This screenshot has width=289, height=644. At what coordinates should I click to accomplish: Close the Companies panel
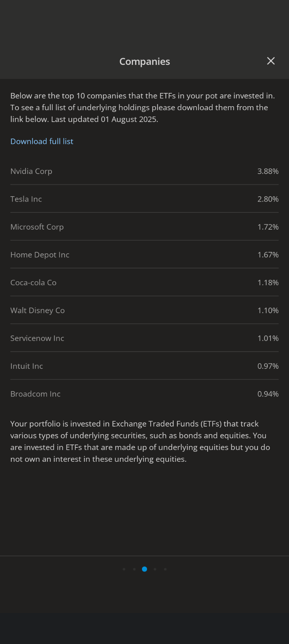click(x=271, y=61)
